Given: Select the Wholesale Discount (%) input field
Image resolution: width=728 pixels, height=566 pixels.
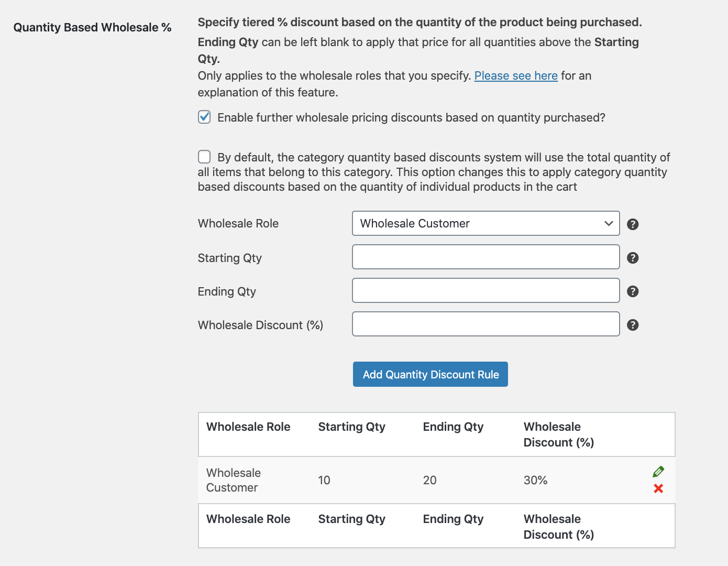Looking at the screenshot, I should click(486, 324).
